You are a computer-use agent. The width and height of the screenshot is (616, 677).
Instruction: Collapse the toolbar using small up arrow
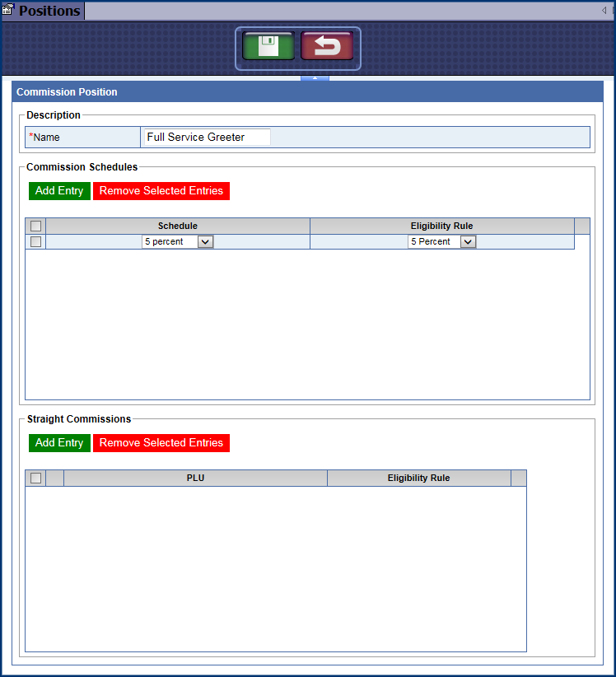315,77
